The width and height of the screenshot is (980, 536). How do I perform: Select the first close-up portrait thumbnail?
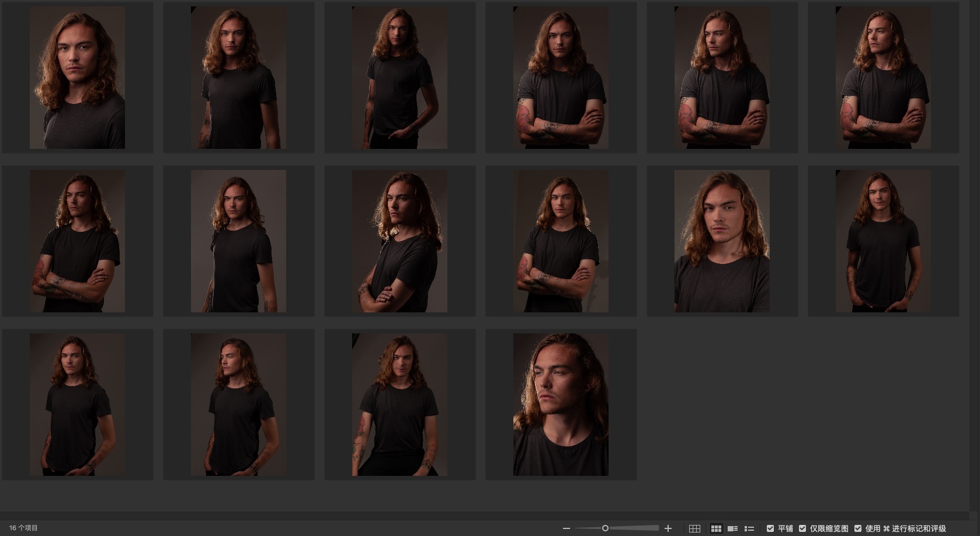[x=77, y=78]
